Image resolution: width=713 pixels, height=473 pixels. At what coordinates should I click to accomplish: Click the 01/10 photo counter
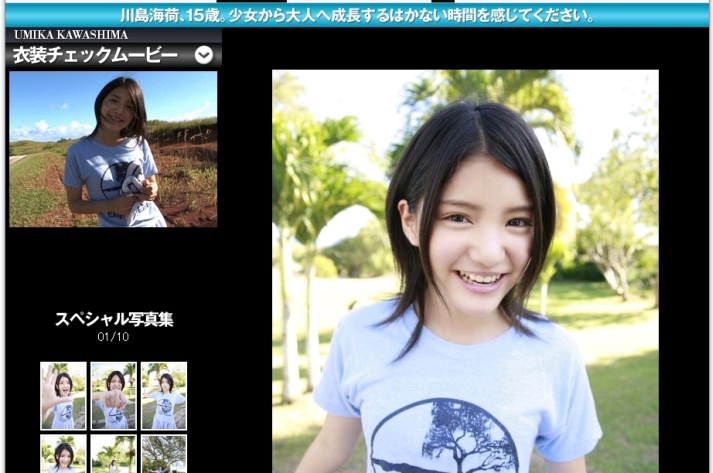tap(113, 337)
